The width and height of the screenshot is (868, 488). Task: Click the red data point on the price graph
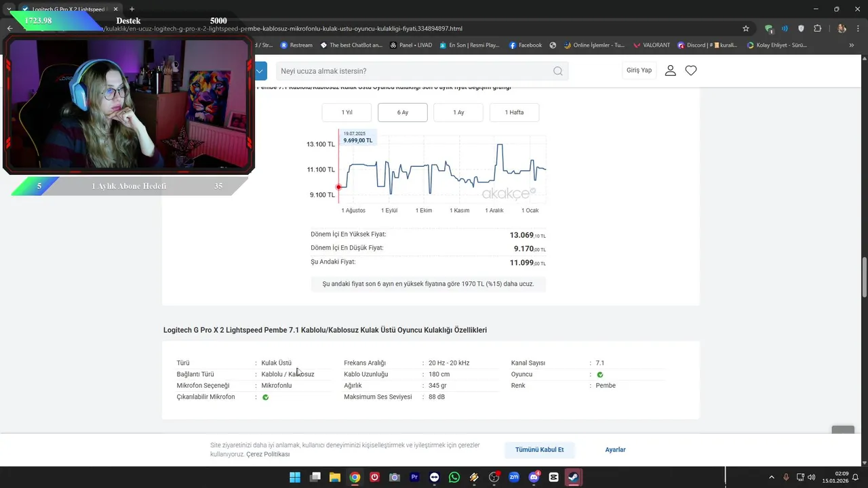[x=338, y=187]
